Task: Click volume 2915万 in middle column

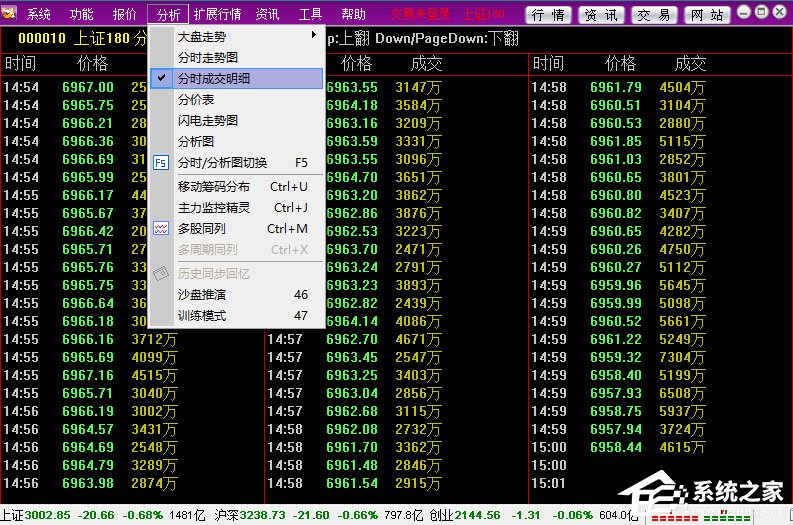Action: [418, 484]
